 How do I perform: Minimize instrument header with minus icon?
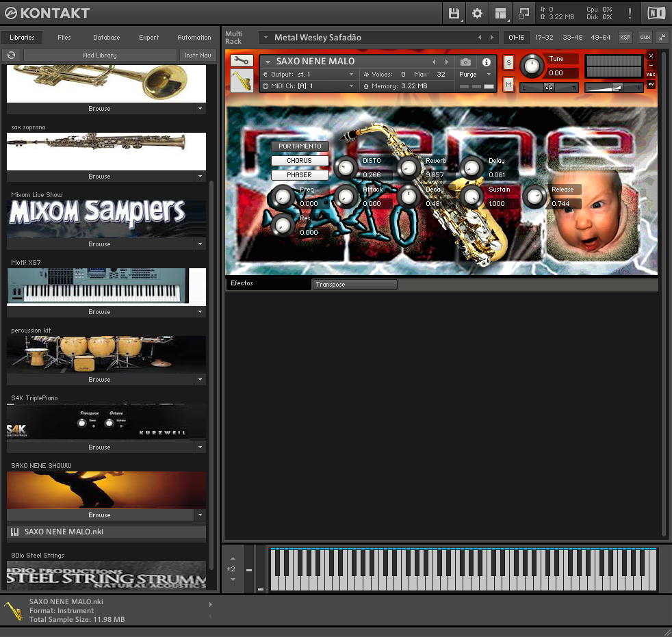click(651, 66)
